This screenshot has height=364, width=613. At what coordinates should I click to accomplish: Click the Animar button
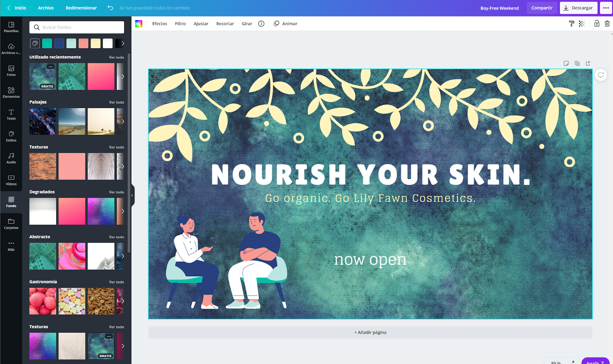click(285, 24)
